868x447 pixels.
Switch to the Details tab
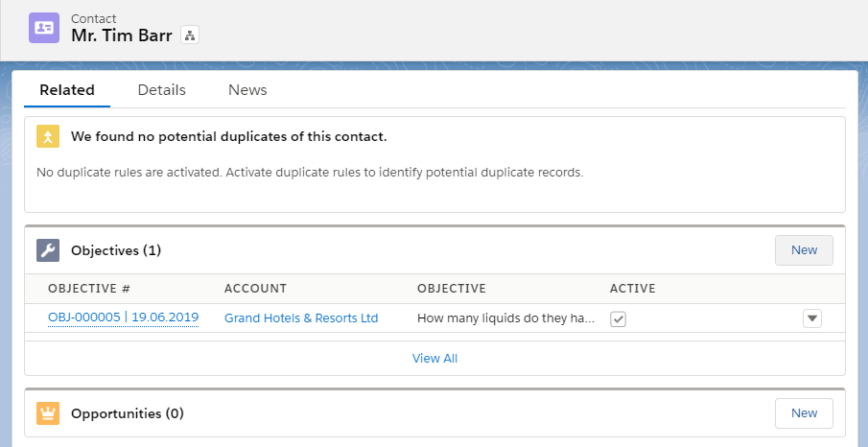click(x=161, y=90)
